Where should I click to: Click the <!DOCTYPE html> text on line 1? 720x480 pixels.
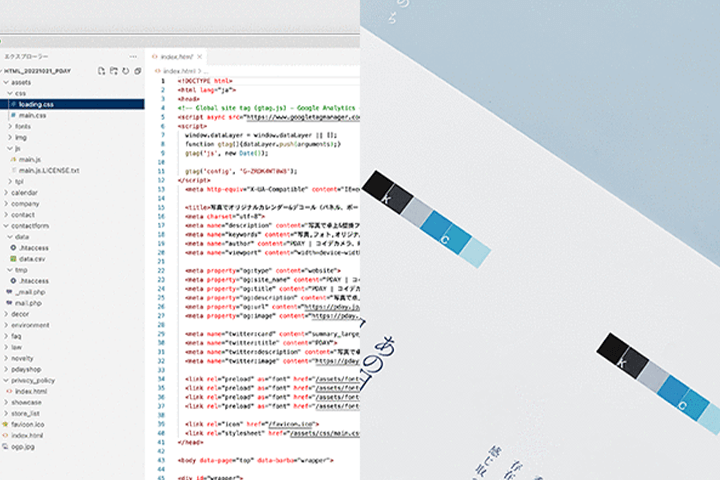pos(205,81)
